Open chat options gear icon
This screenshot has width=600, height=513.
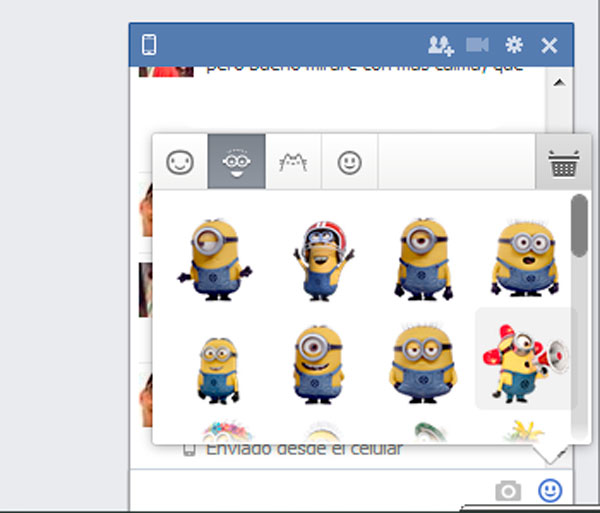tap(514, 45)
